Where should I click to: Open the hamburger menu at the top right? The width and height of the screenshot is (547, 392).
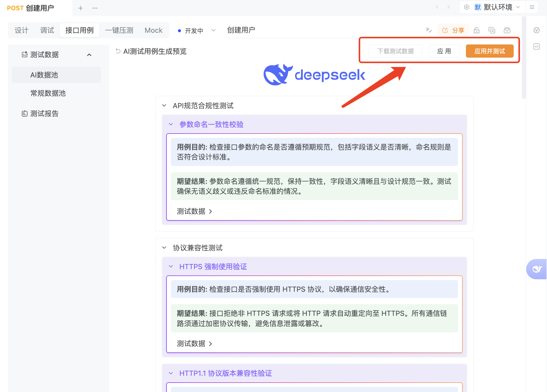(532, 7)
